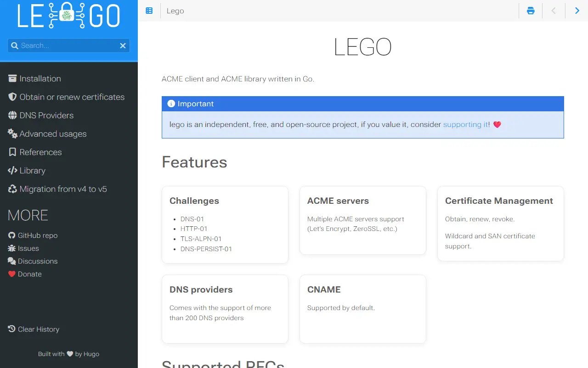Click the bug icon beside Issues
The width and height of the screenshot is (588, 368).
(12, 248)
